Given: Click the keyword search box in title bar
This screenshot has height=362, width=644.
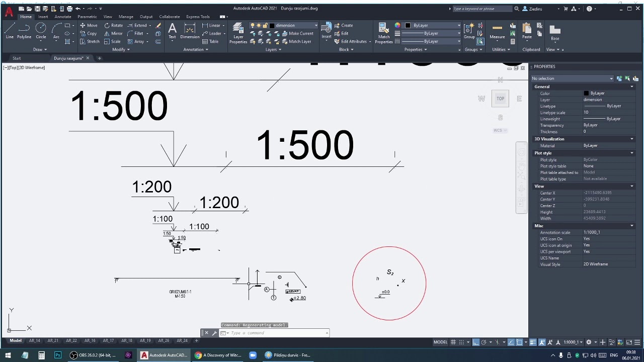Looking at the screenshot, I should 482,9.
